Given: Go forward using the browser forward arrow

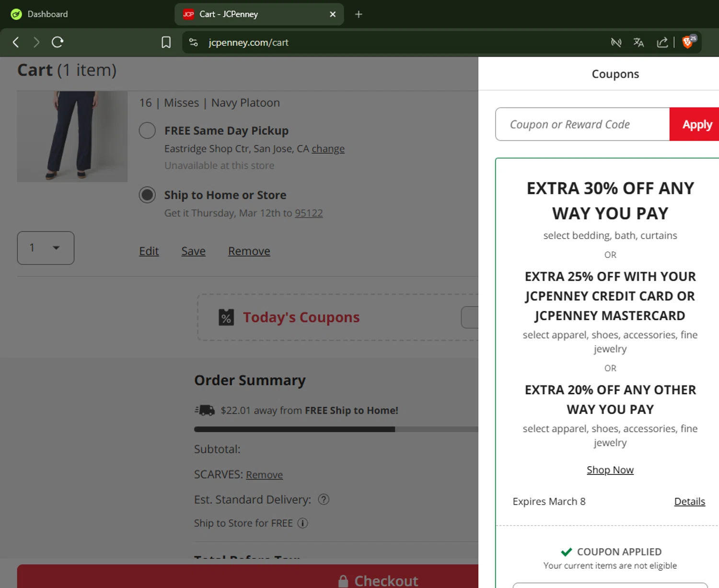Looking at the screenshot, I should pos(36,42).
